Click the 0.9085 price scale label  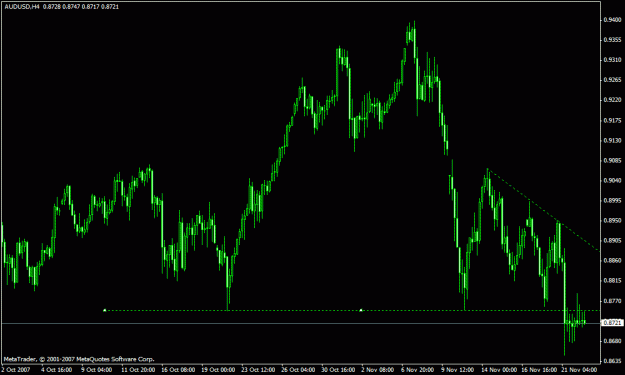tap(612, 160)
